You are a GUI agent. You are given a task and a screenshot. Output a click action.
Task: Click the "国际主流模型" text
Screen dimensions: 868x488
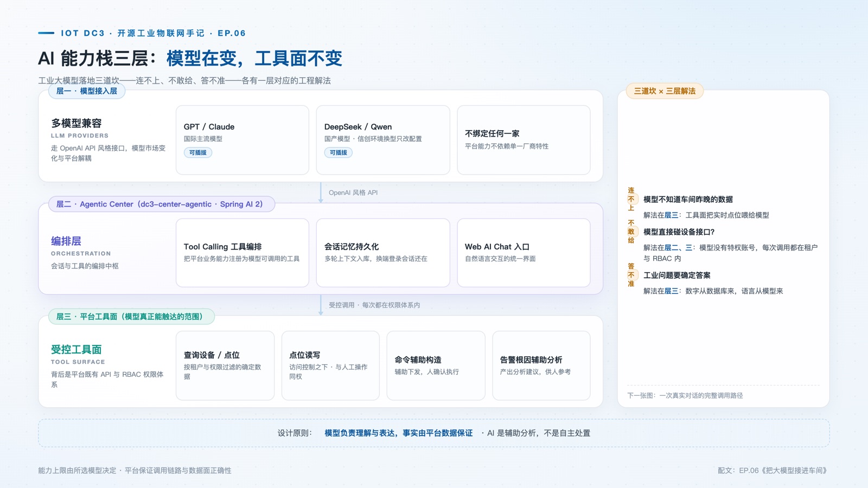[x=203, y=139]
